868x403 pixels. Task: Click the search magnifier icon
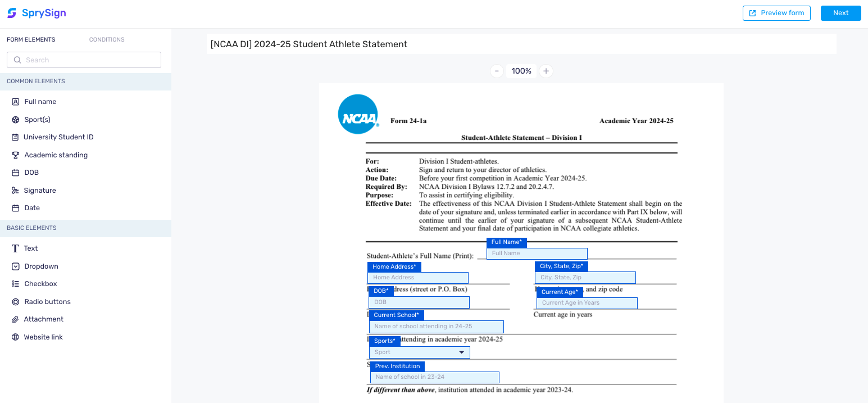[17, 60]
